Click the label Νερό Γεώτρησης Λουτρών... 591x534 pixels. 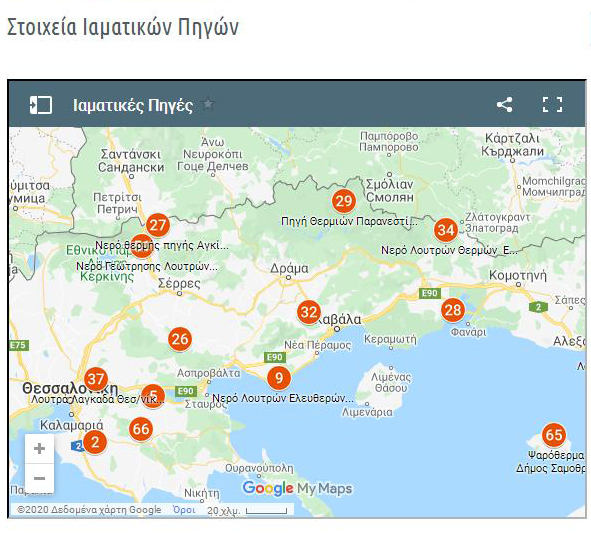[x=147, y=266]
